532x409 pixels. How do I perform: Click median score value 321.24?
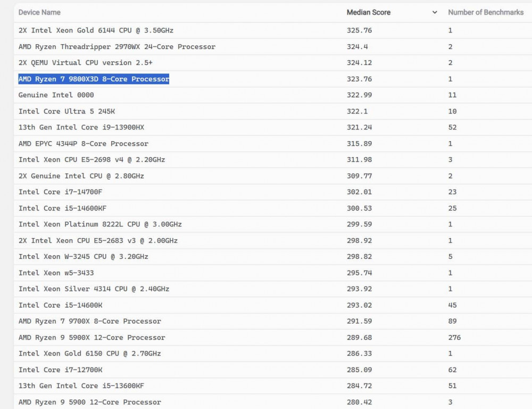tap(359, 127)
